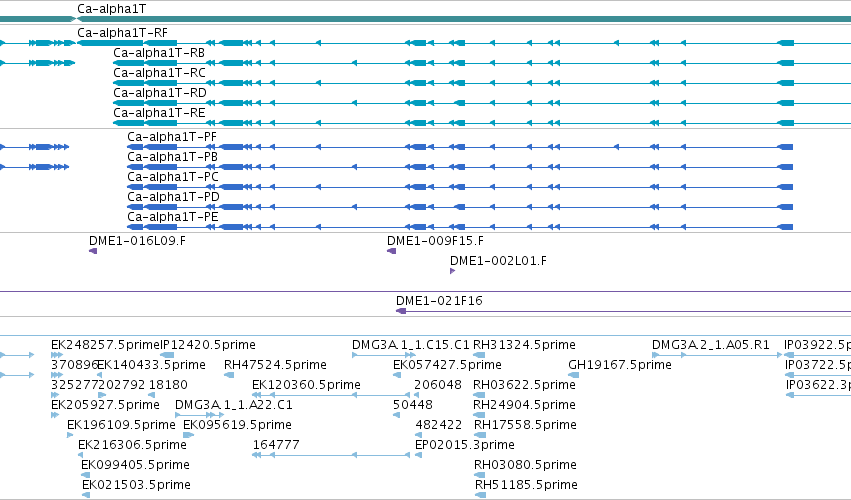Select the EK205927.5prime label
Viewport: 851px width, 500px height.
105,406
